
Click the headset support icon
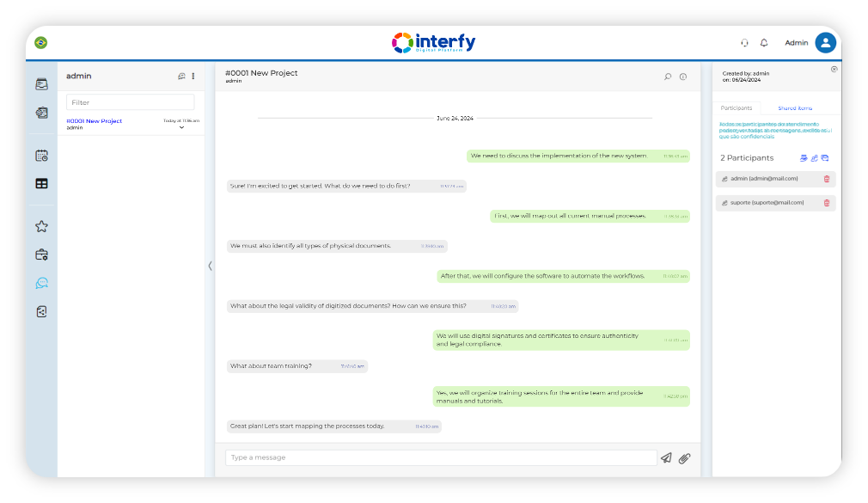tap(744, 43)
